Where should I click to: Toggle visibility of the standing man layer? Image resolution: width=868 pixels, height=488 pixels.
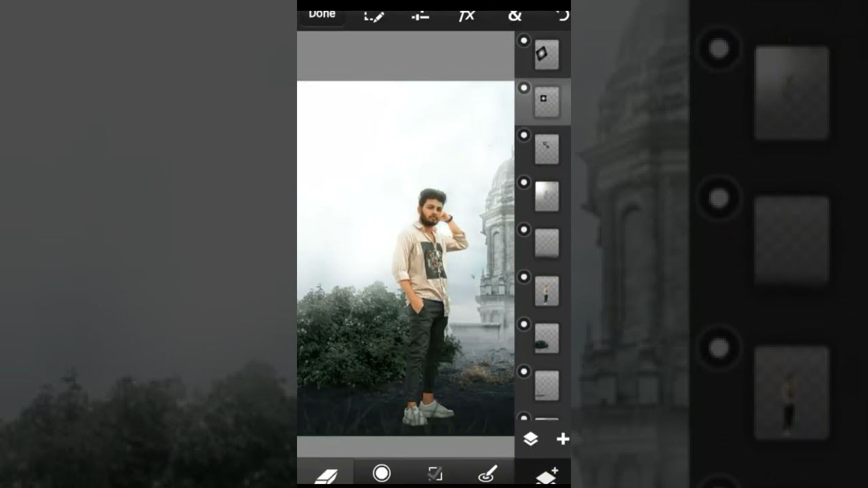[524, 277]
